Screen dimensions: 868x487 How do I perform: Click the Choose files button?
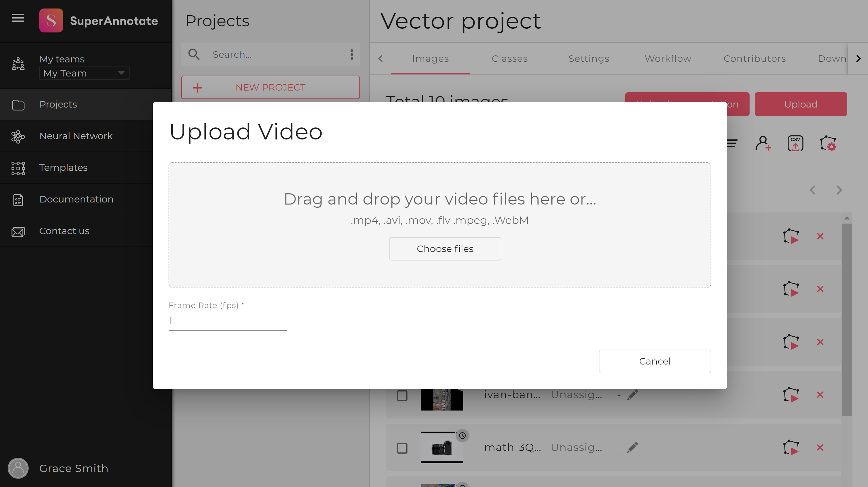pos(445,249)
